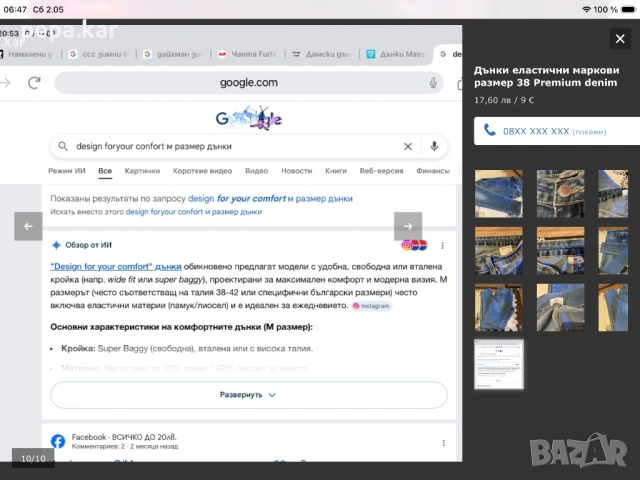Clear the Google search query

(408, 147)
